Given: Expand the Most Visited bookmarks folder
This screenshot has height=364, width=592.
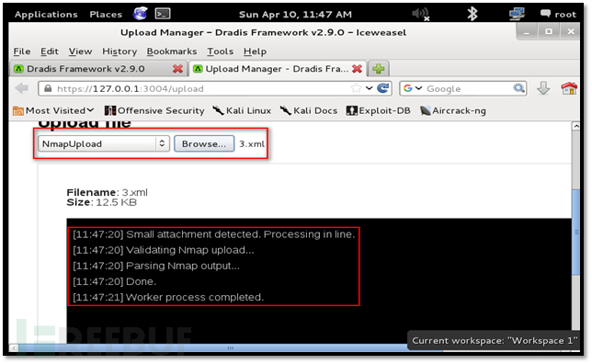Looking at the screenshot, I should [x=53, y=110].
